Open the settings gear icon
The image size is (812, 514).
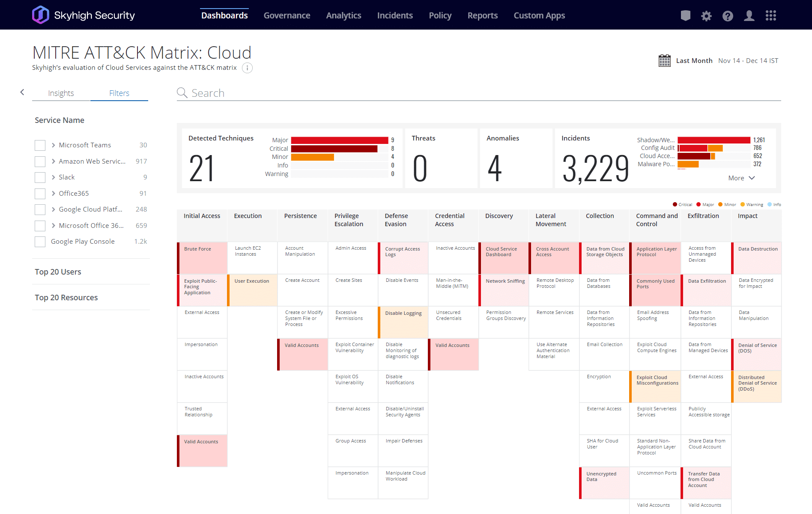pyautogui.click(x=706, y=16)
